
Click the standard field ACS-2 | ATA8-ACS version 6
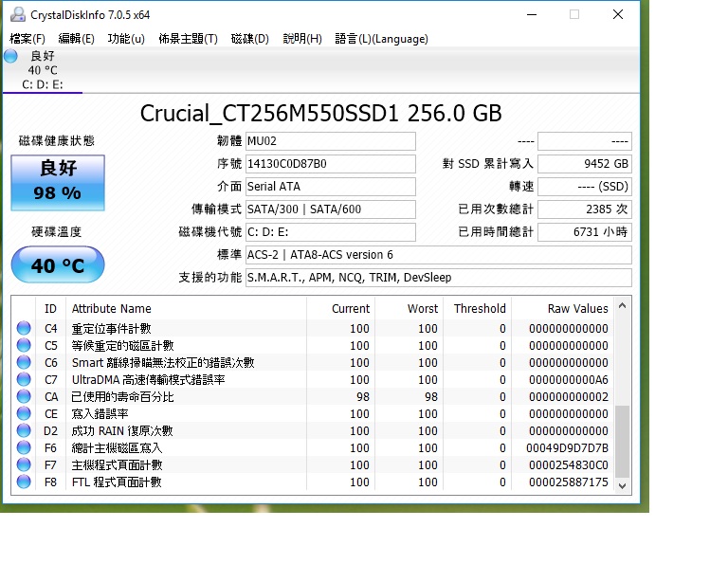[x=439, y=255]
